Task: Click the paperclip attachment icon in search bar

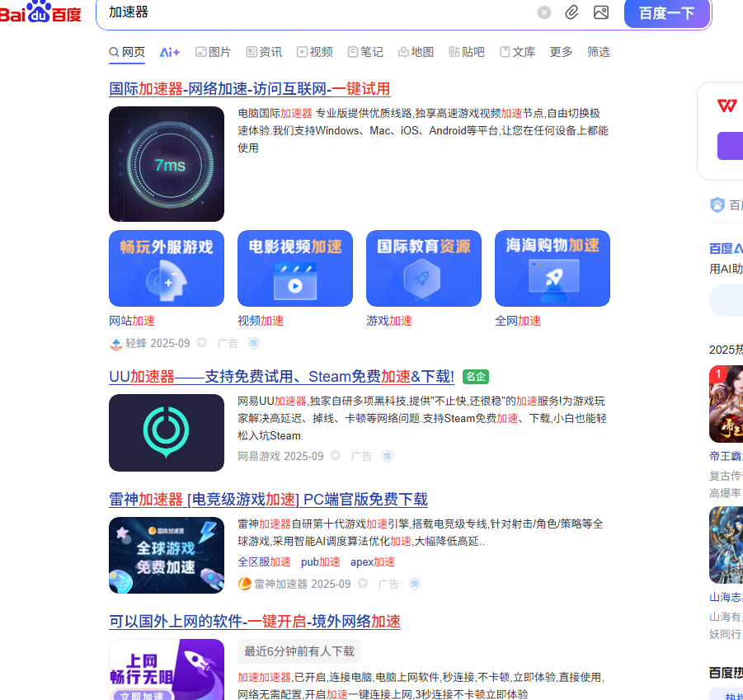Action: (x=572, y=13)
